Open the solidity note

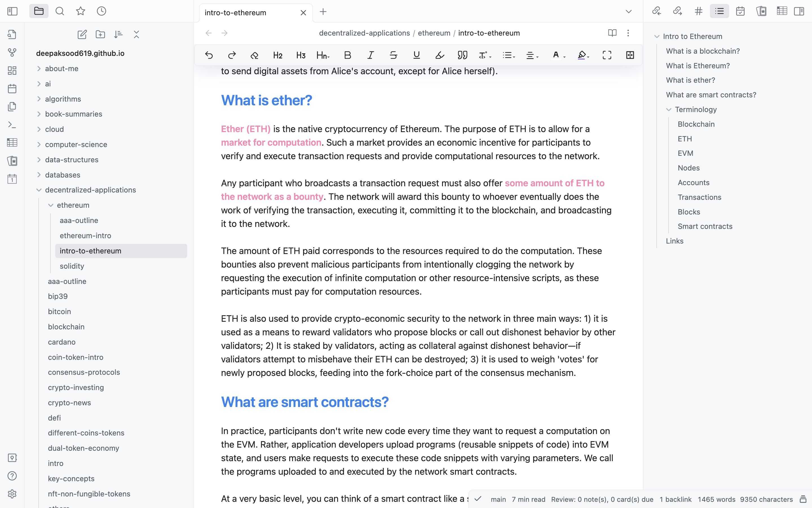pos(72,266)
